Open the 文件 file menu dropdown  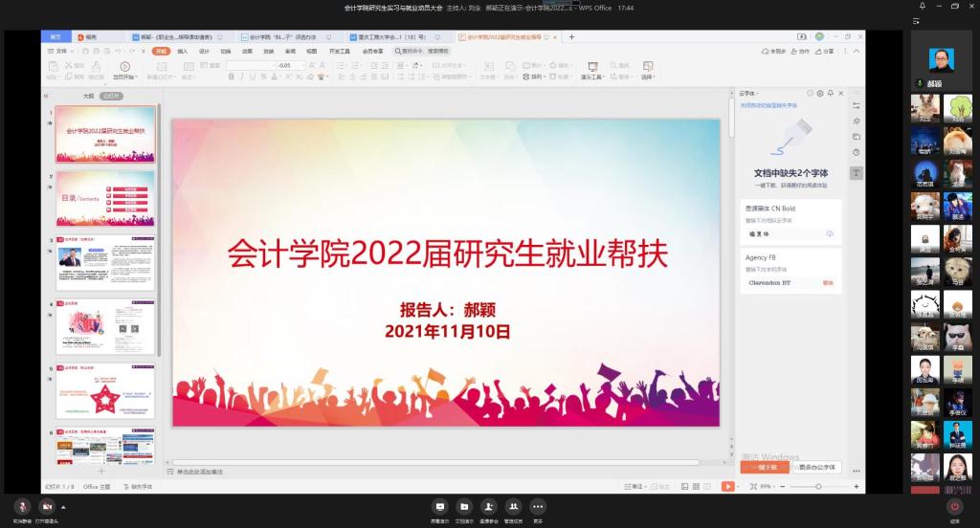pos(61,51)
